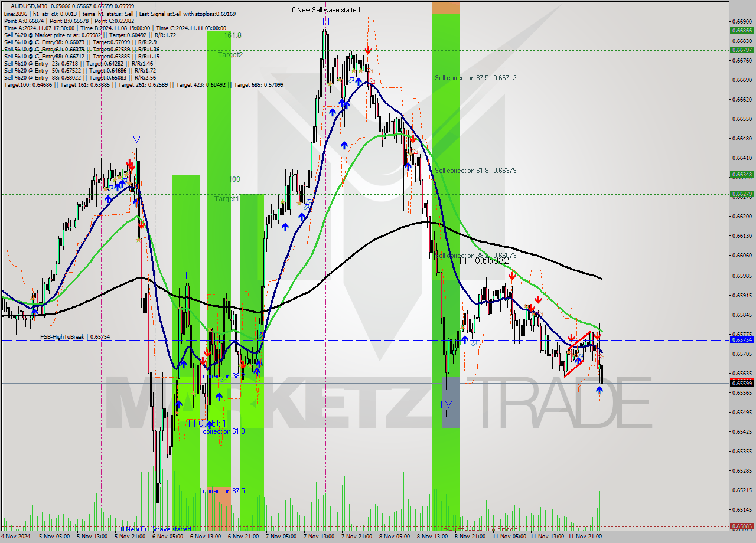
Task: Click green price tag 0.66279 on axis
Action: pos(742,194)
